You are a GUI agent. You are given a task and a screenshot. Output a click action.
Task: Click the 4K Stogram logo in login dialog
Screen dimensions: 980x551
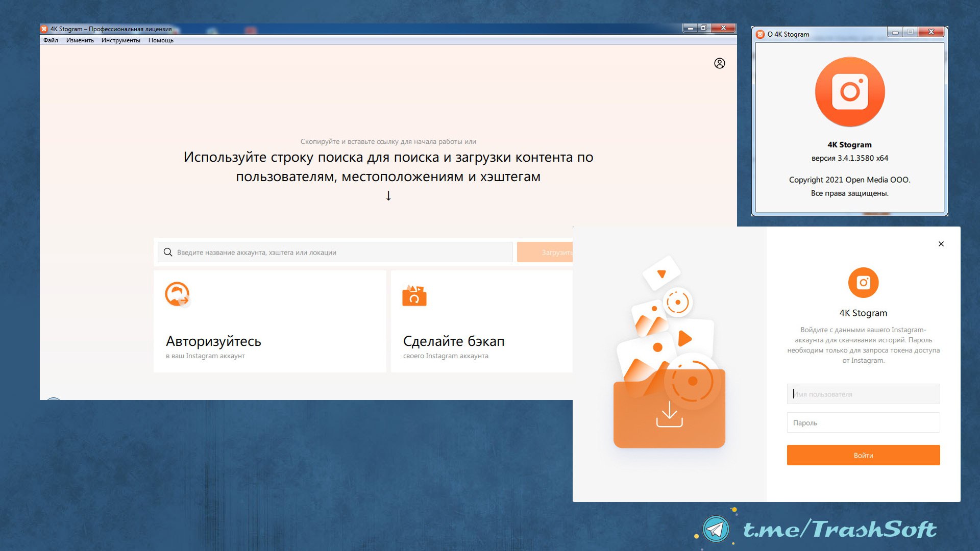coord(863,283)
